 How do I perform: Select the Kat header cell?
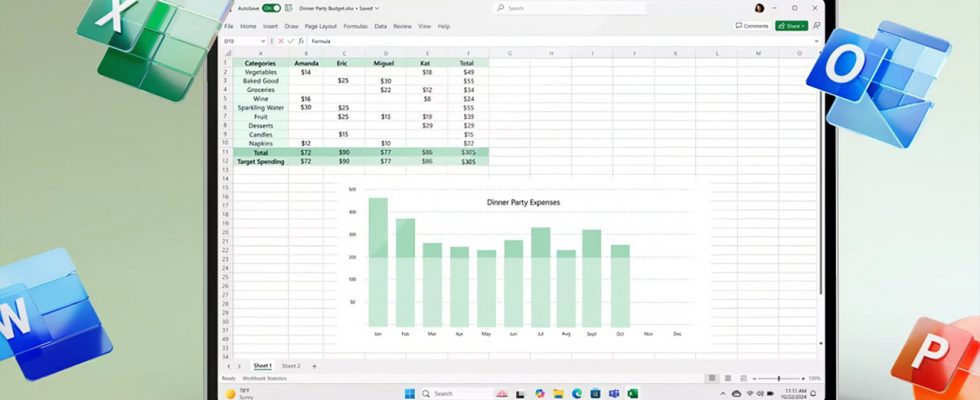pyautogui.click(x=427, y=63)
